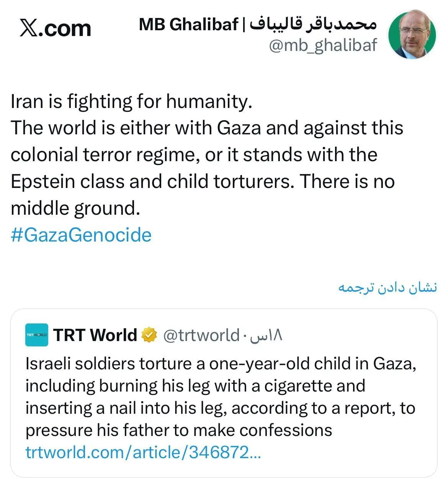
Task: Click the "TRT World" account name
Action: pyautogui.click(x=95, y=335)
